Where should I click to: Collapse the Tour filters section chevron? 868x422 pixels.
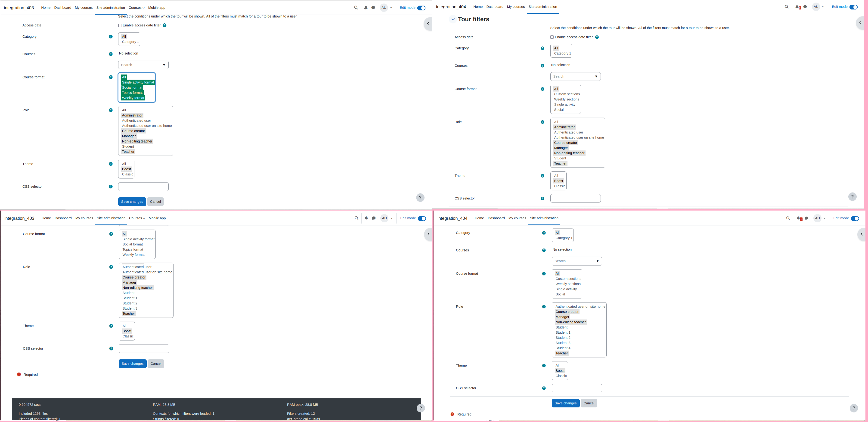(x=453, y=19)
